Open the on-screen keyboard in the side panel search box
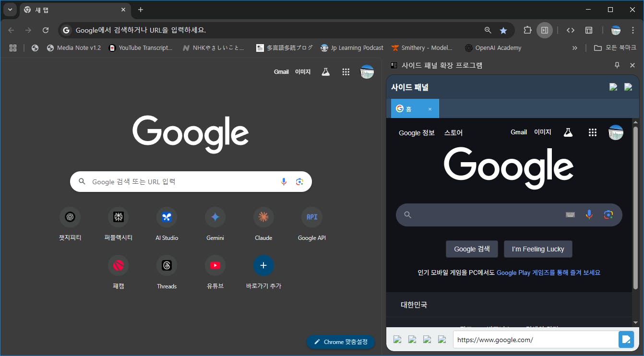 (x=570, y=215)
